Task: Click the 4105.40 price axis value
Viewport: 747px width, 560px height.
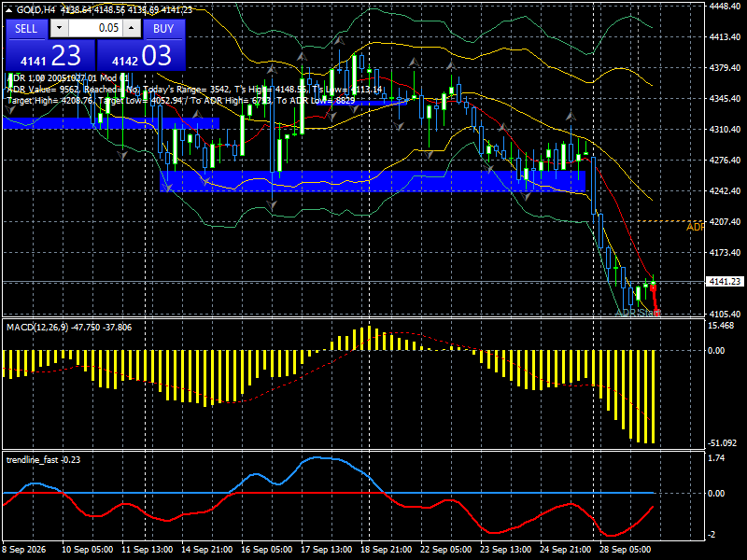Action: [x=725, y=314]
